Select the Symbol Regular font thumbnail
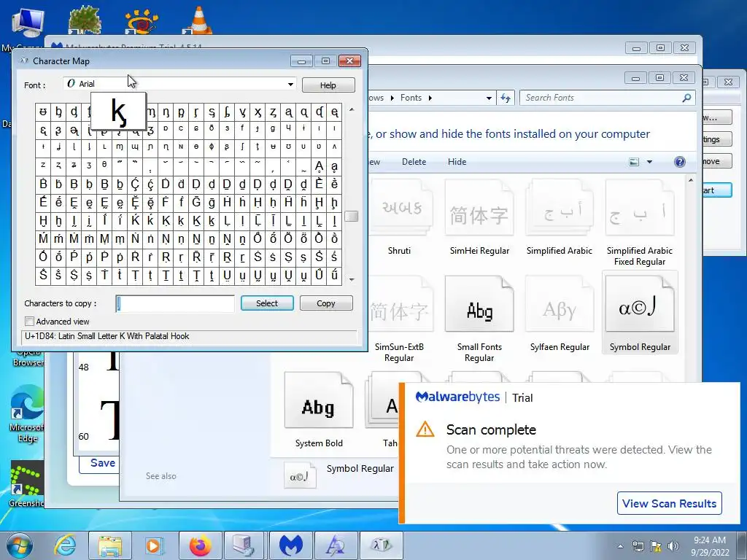This screenshot has width=747, height=560. tap(640, 313)
